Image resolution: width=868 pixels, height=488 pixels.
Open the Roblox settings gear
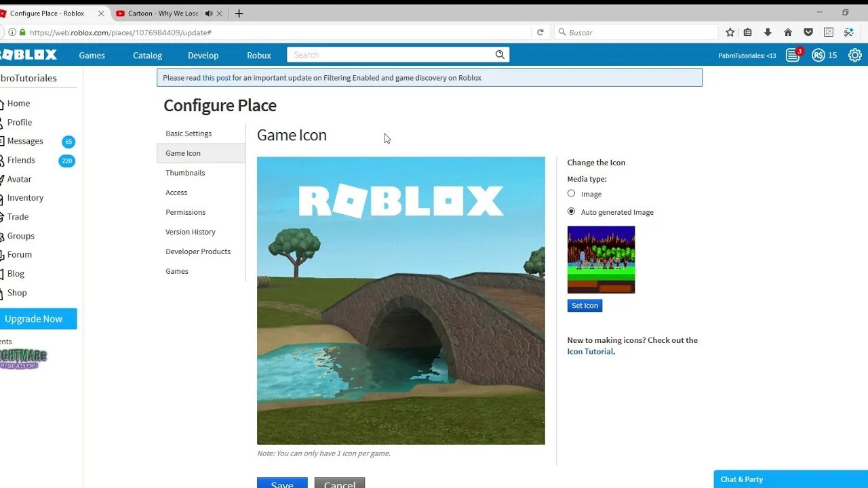[x=854, y=56]
